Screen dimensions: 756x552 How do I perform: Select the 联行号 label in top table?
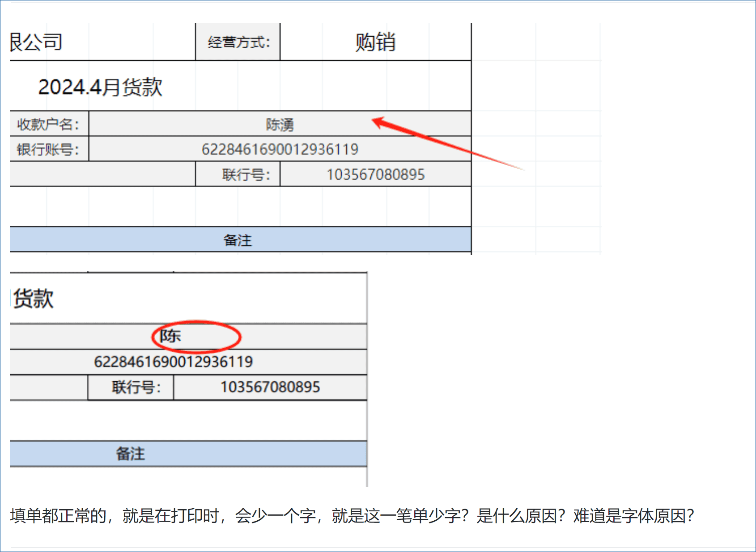[238, 174]
